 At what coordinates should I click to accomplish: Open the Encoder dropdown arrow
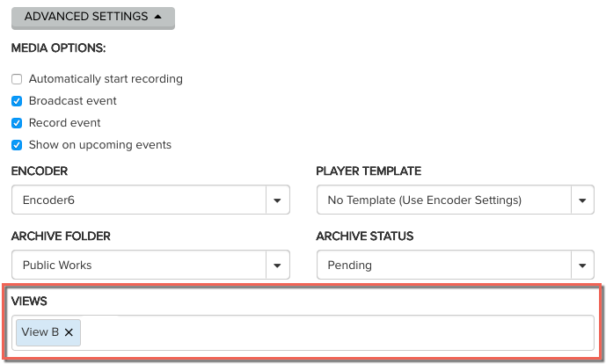278,200
